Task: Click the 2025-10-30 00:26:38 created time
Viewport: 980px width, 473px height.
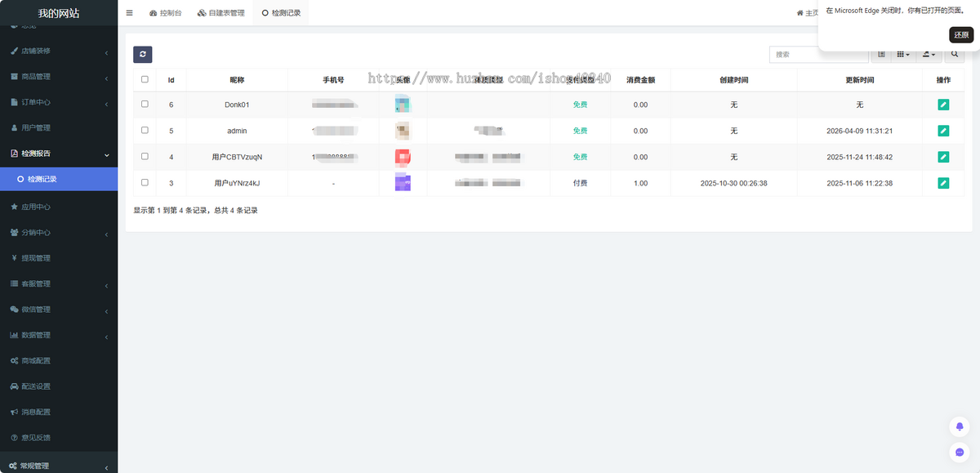Action: click(x=733, y=183)
